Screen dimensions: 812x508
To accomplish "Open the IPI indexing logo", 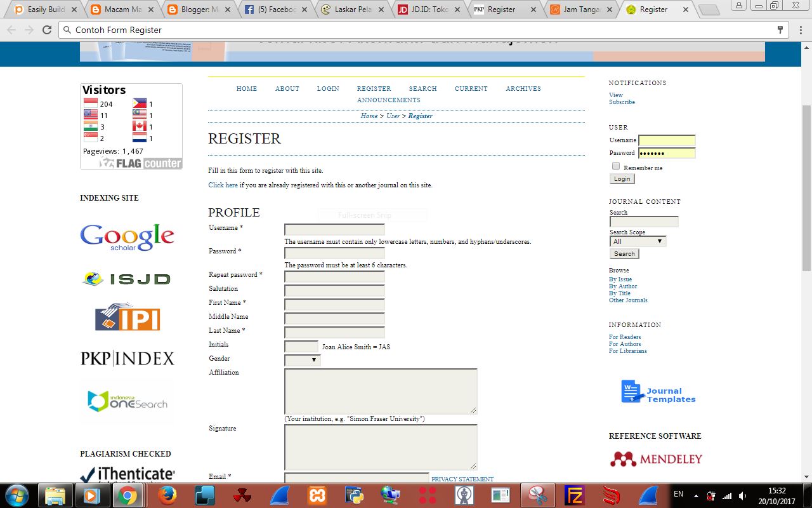I will (x=128, y=317).
